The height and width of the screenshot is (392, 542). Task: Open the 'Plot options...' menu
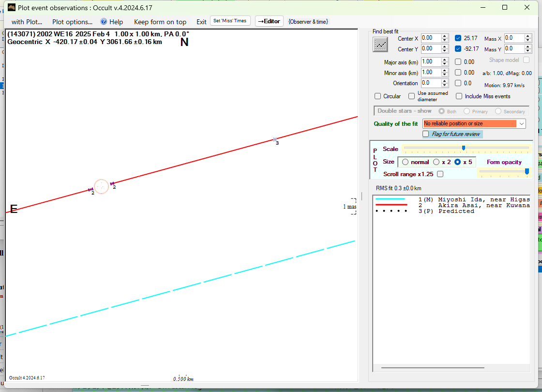tap(72, 22)
